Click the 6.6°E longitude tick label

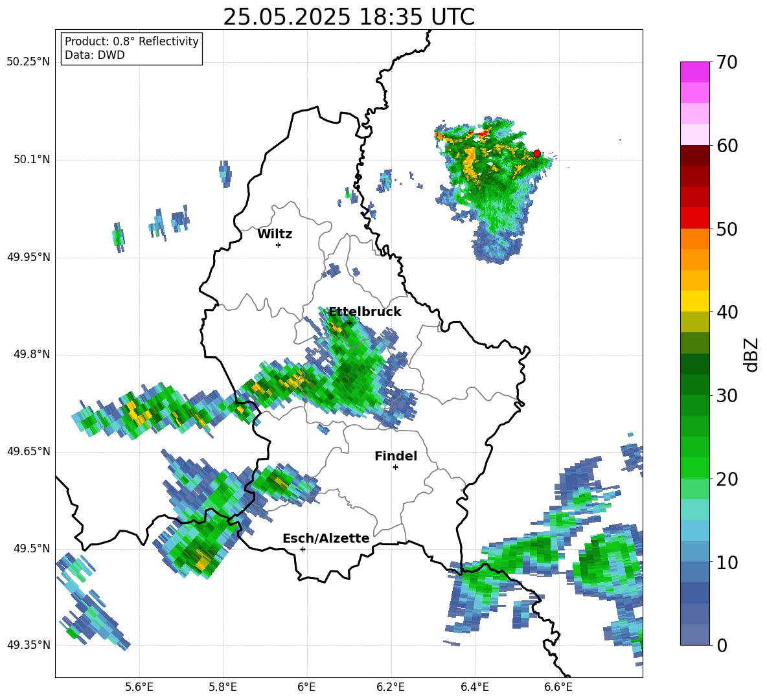click(x=558, y=687)
